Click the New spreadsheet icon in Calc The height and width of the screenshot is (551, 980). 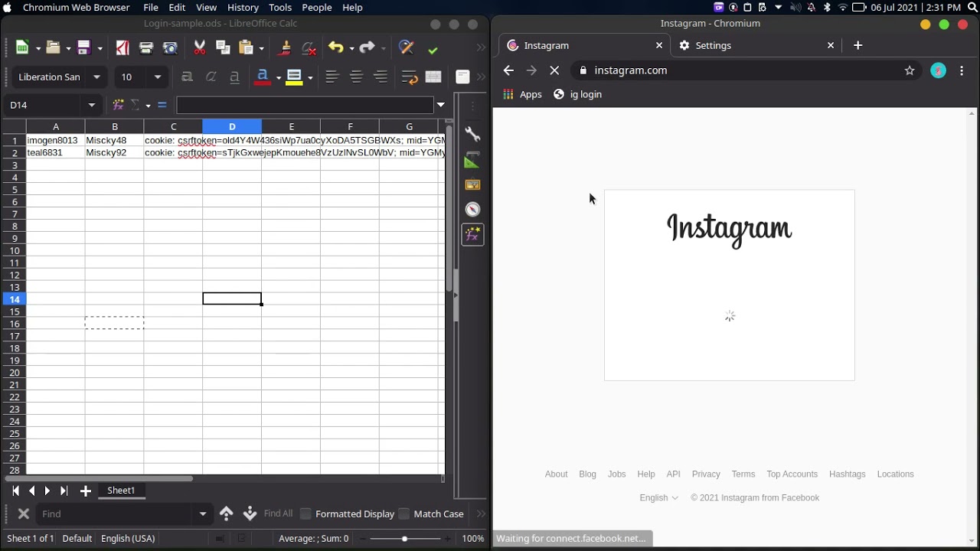23,48
